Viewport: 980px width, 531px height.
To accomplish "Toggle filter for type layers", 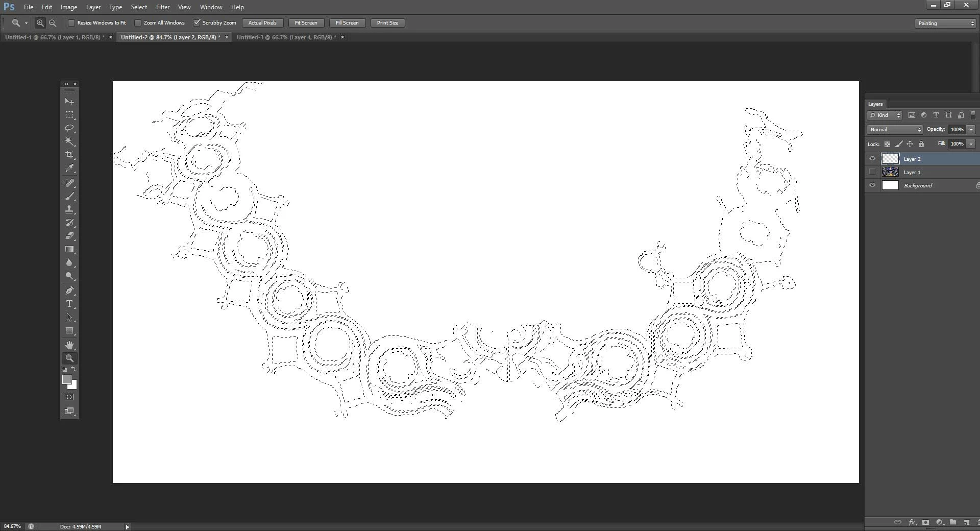I will 936,115.
